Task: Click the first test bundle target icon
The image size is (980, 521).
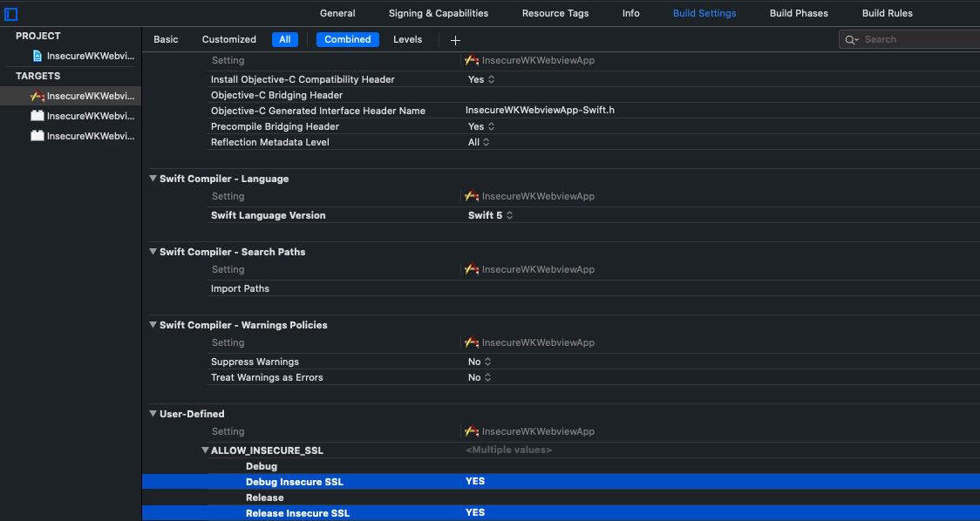Action: (37, 116)
